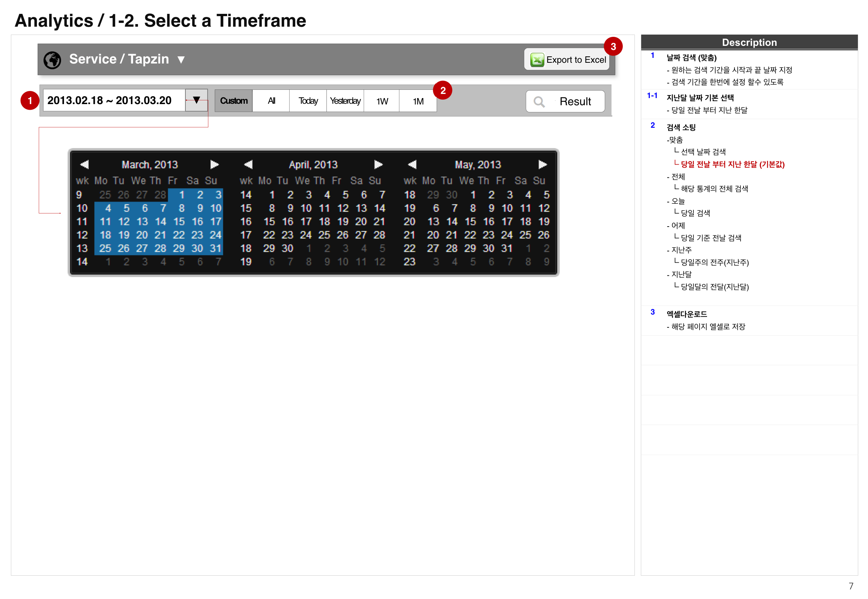
Task: Go to previous month from April 2013
Action: (x=248, y=165)
